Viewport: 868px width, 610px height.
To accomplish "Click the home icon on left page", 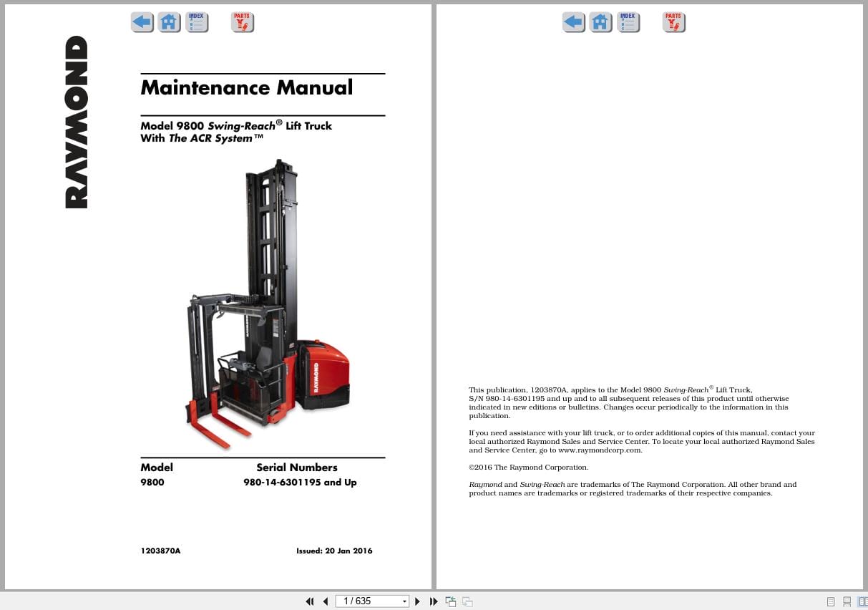I will [x=169, y=22].
